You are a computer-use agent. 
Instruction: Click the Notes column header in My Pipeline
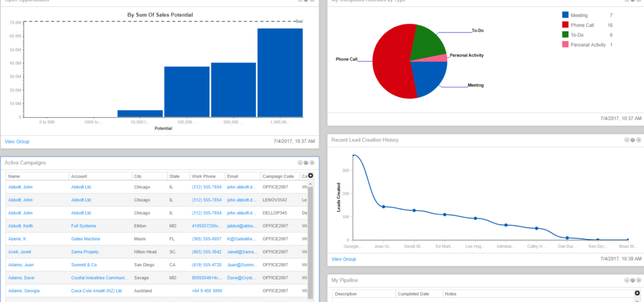pos(538,294)
